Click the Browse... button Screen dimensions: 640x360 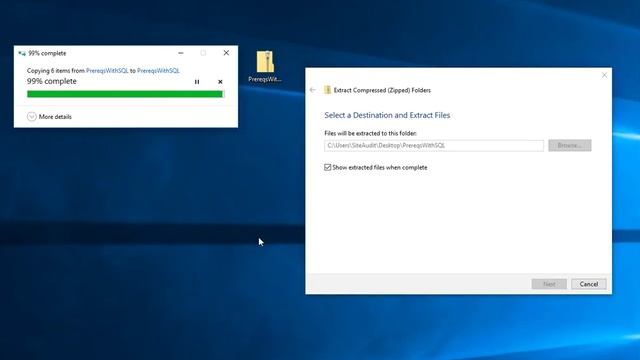570,145
